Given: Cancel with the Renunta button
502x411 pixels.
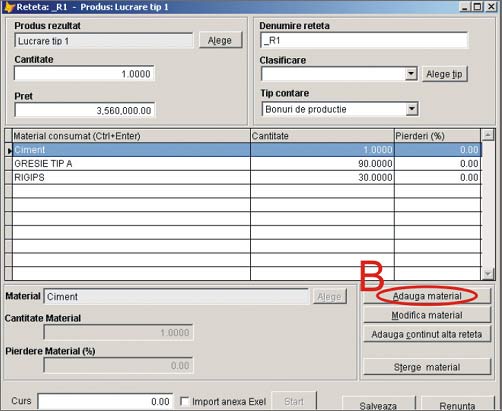Looking at the screenshot, I should (x=457, y=404).
